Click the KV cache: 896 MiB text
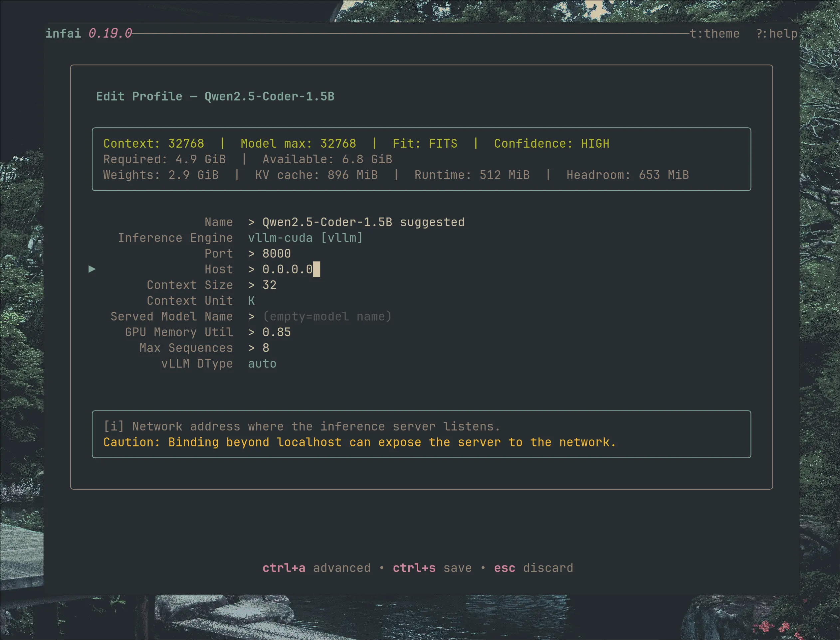 click(316, 175)
